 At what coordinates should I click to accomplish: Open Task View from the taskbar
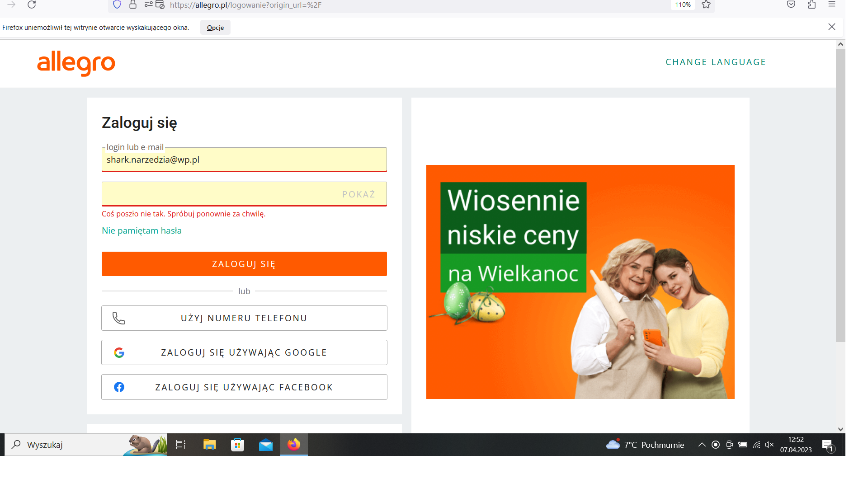tap(181, 445)
